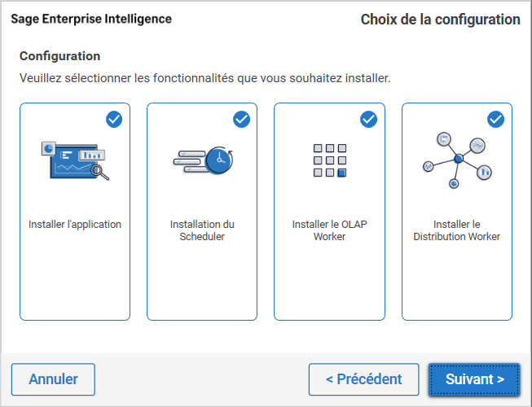Select the "Installer l'application" label
The height and width of the screenshot is (407, 532).
[x=75, y=225]
